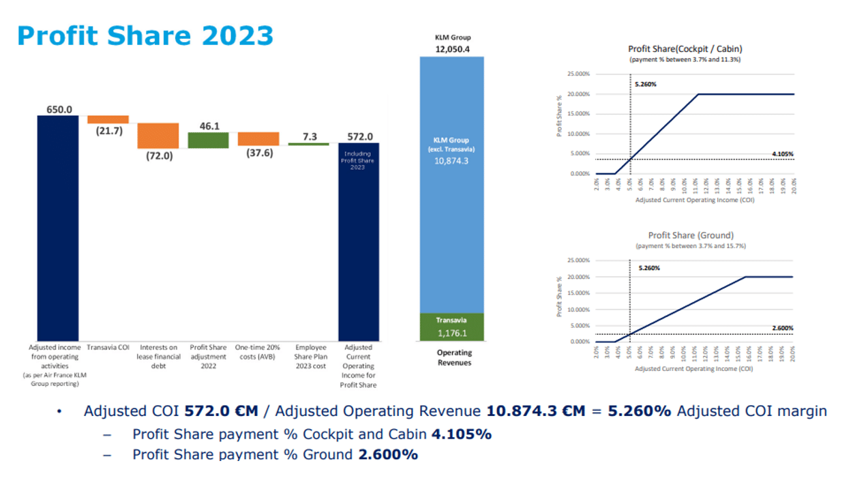Screen dimensions: 868x489
Task: Click 'Adjusted Current Operating Income for Profit Share' label
Action: coord(359,366)
